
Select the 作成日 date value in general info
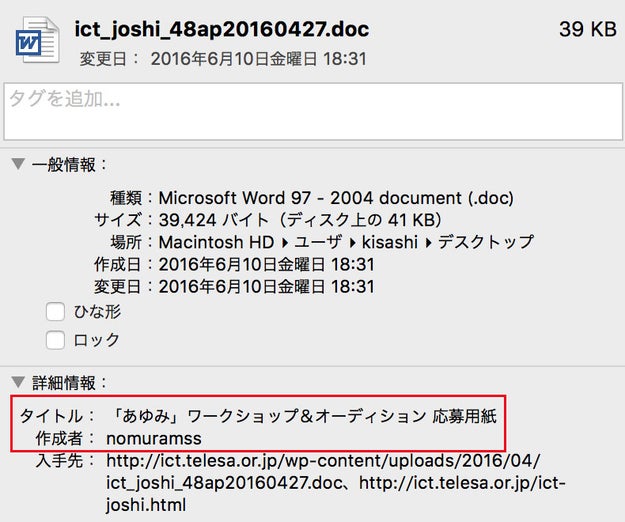pos(266,264)
